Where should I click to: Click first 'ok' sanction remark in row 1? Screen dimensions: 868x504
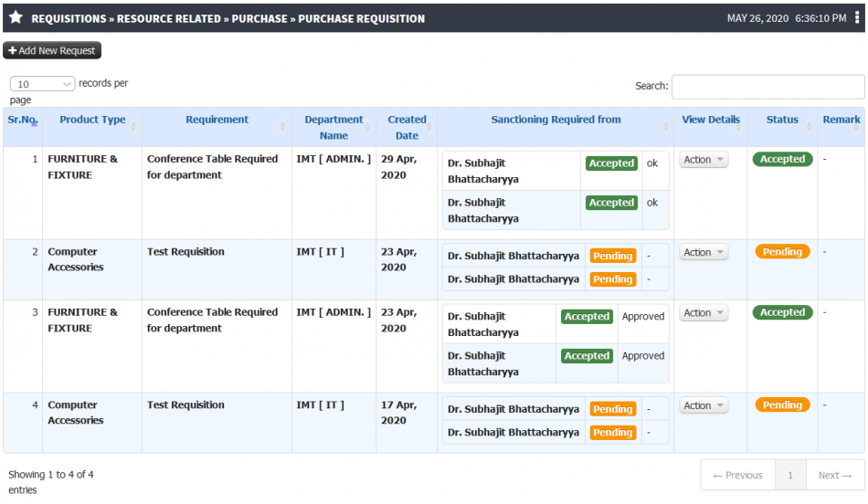pos(652,163)
